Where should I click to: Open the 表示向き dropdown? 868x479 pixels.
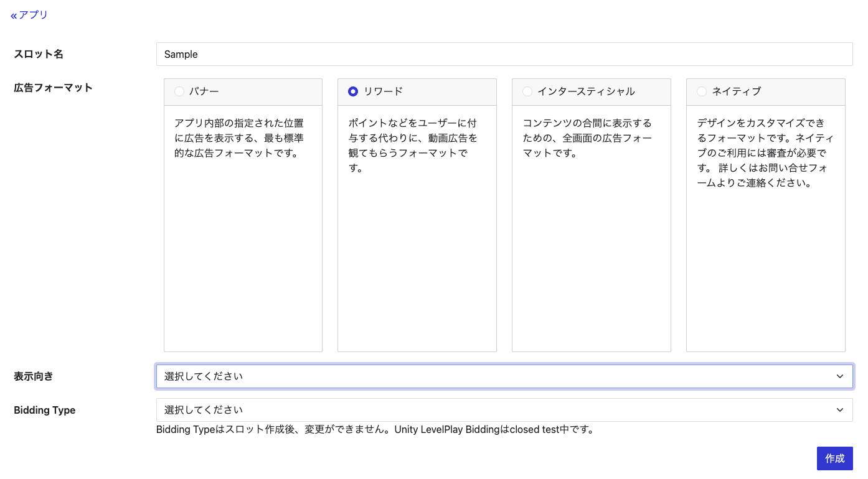click(x=504, y=376)
